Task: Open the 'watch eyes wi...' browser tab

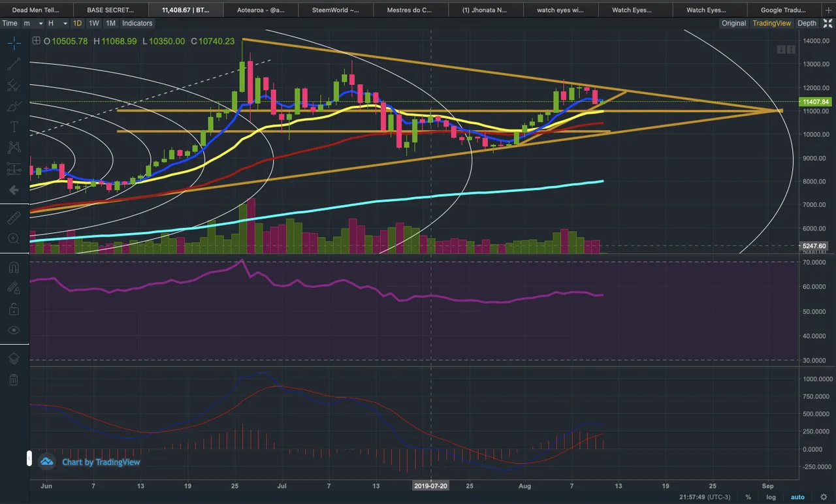Action: tap(560, 10)
